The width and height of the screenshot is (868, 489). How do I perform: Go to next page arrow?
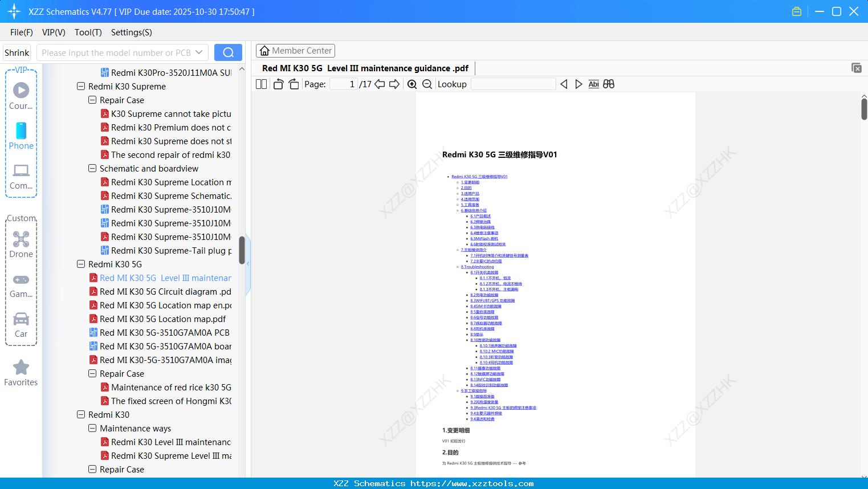click(x=394, y=84)
